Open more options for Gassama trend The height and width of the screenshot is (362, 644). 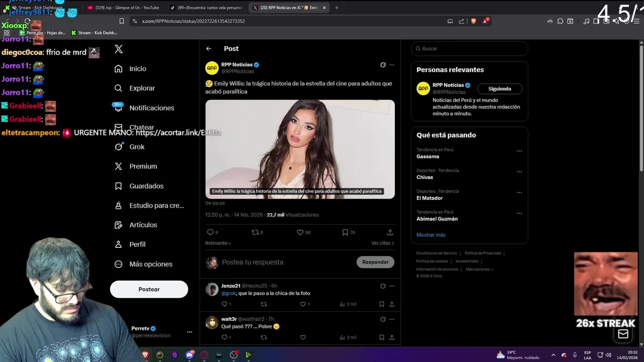(x=519, y=151)
